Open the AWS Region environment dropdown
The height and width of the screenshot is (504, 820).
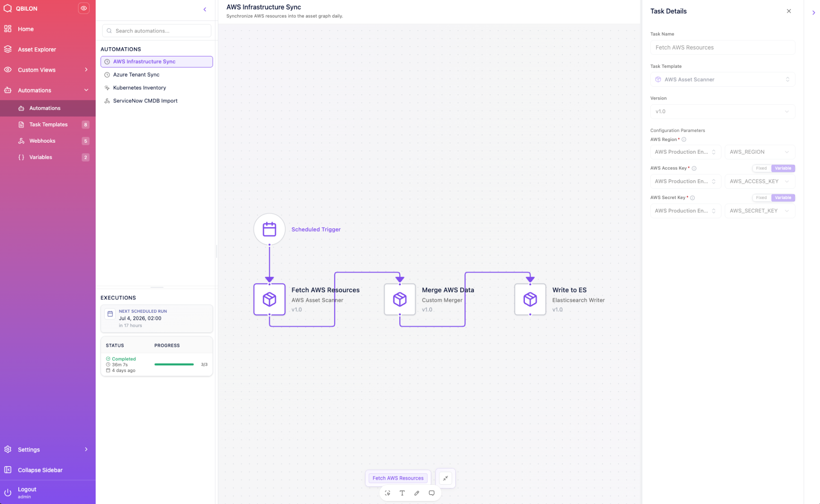[685, 152]
